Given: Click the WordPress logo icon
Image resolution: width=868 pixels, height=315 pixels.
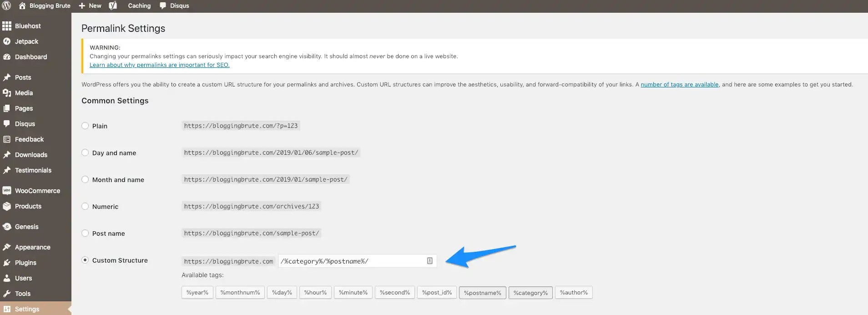Looking at the screenshot, I should point(6,5).
